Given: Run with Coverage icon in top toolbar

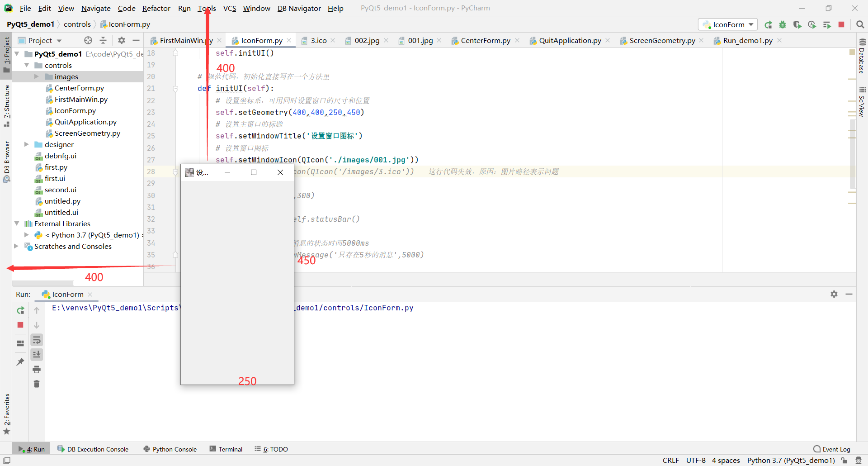Looking at the screenshot, I should point(797,25).
